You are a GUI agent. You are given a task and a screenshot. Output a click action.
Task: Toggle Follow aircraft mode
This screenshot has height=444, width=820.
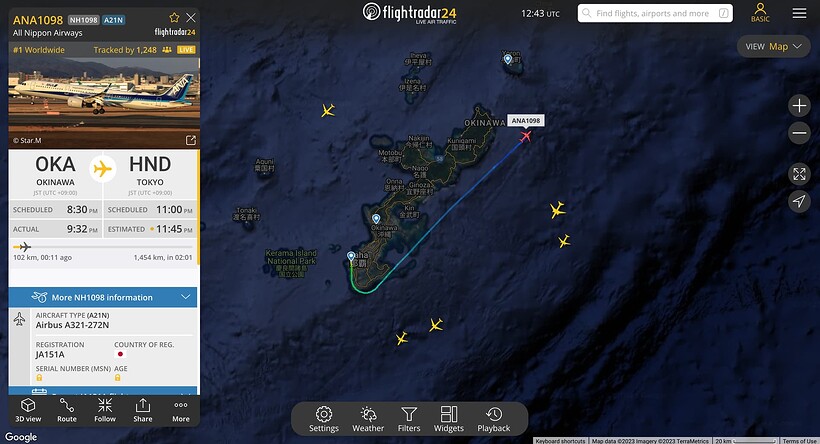(105, 410)
